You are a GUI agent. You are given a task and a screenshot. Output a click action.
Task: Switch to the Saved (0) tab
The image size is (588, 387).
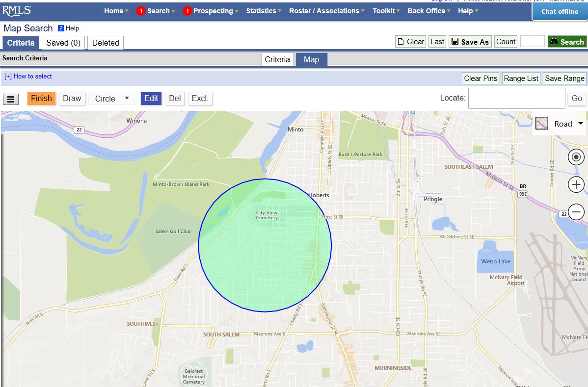pos(63,42)
